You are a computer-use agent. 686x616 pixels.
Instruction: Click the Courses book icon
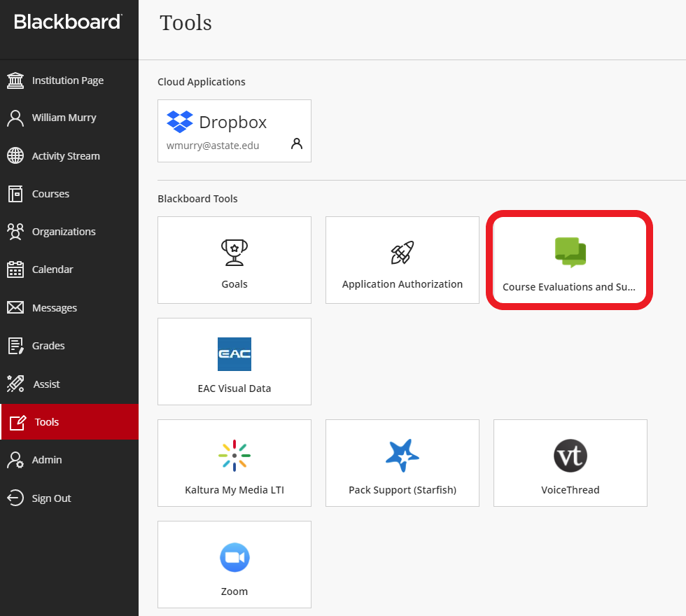coord(15,194)
